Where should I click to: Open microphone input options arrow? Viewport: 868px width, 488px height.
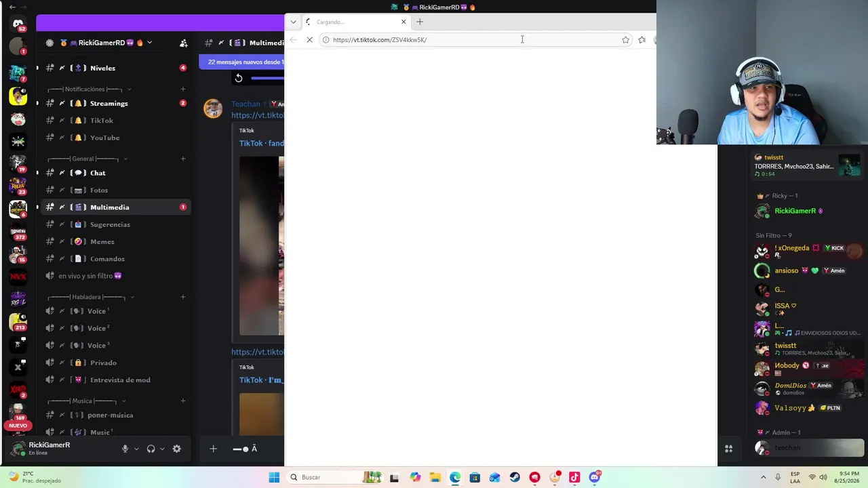(x=136, y=449)
